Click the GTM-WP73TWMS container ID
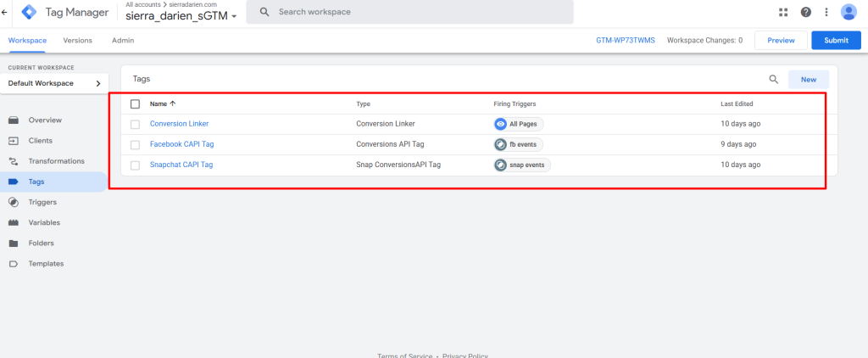The image size is (868, 358). [x=626, y=41]
